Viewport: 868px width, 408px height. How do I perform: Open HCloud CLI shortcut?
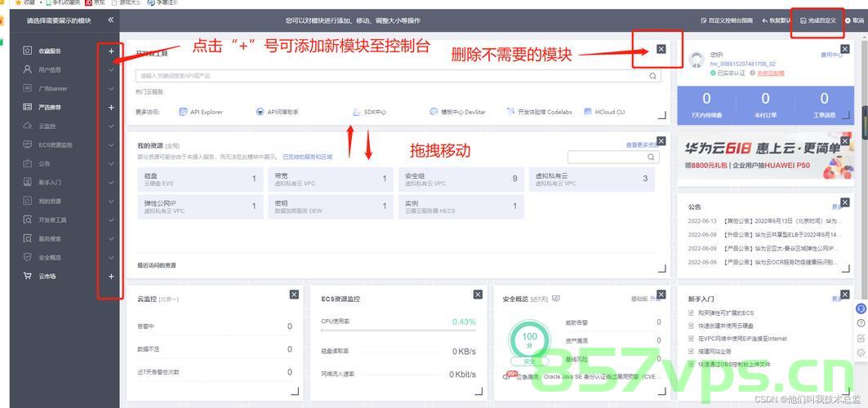coord(604,112)
